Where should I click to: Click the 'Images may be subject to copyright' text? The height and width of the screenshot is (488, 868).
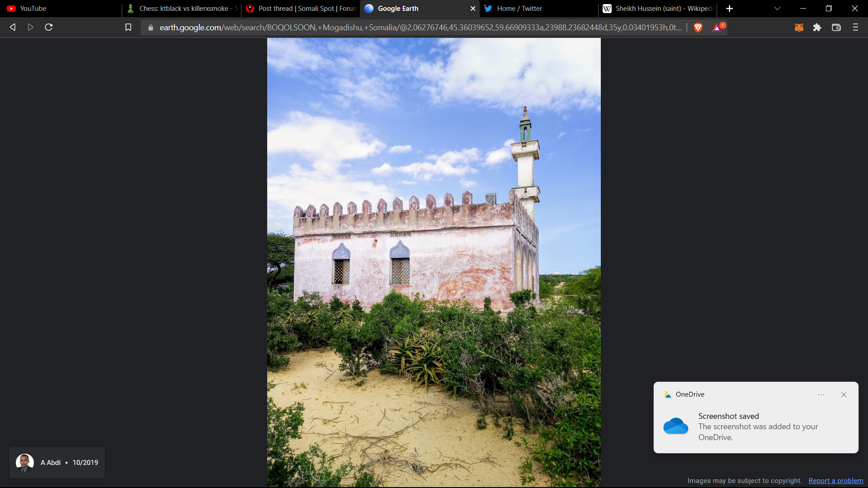coord(745,481)
